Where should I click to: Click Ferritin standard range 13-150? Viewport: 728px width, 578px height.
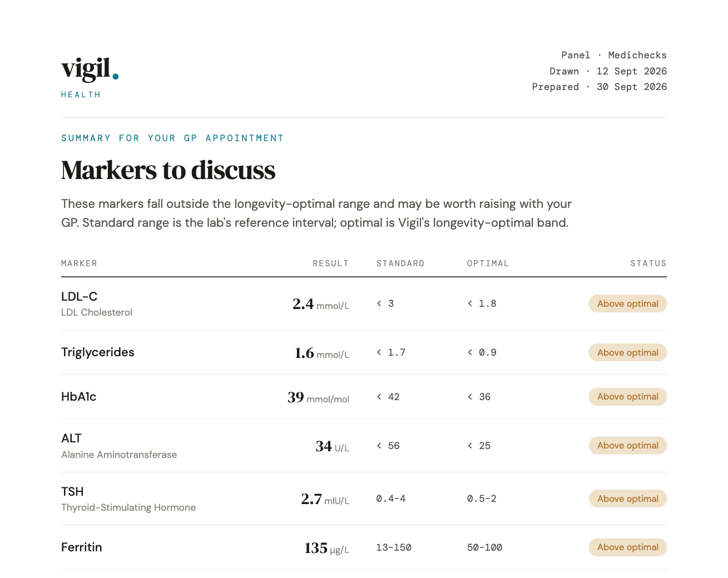[x=394, y=547]
